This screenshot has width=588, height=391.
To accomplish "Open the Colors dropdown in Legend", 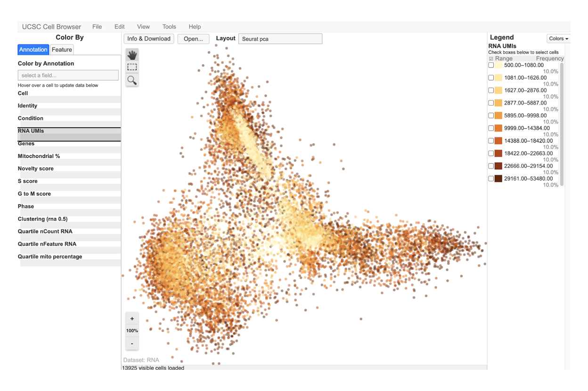I will coord(558,39).
